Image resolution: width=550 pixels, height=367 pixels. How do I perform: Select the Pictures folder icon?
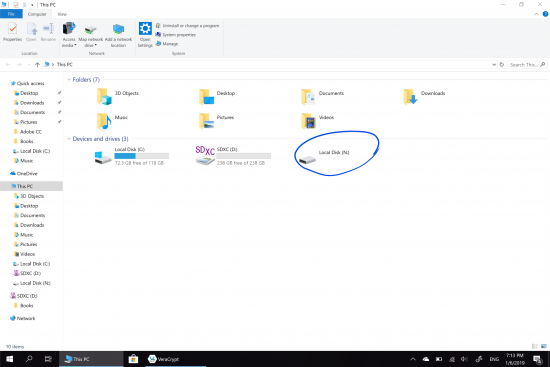pos(206,121)
